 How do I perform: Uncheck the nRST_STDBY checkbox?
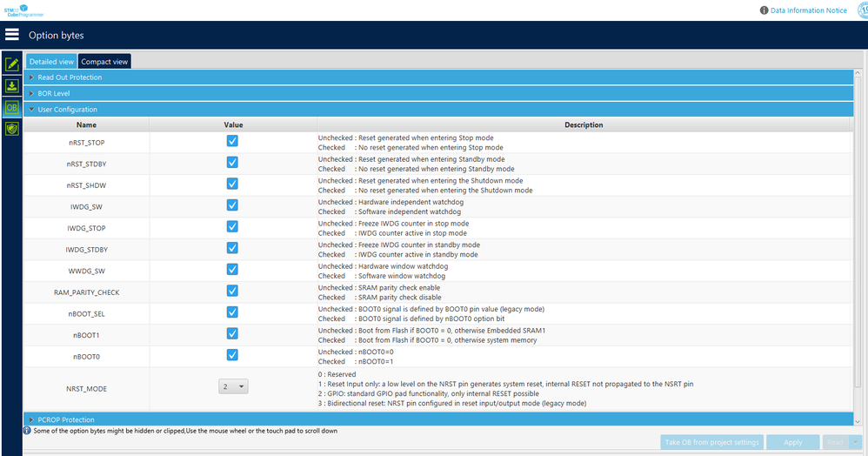pos(232,163)
